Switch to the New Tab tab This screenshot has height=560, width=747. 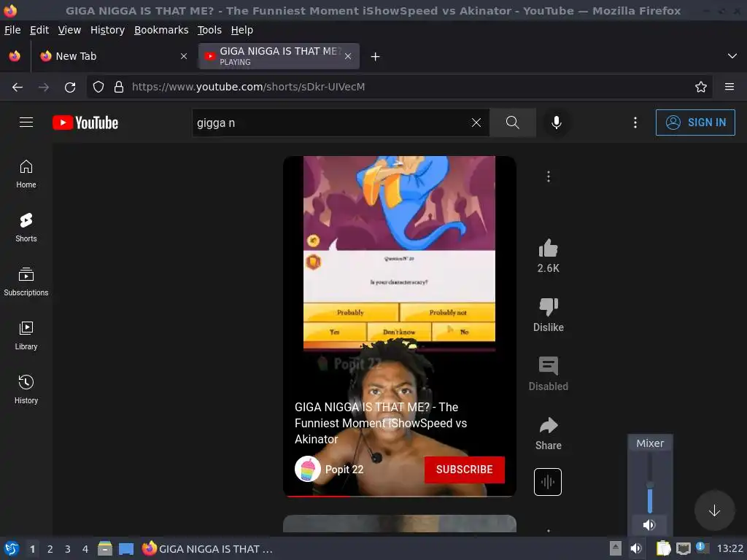point(113,56)
